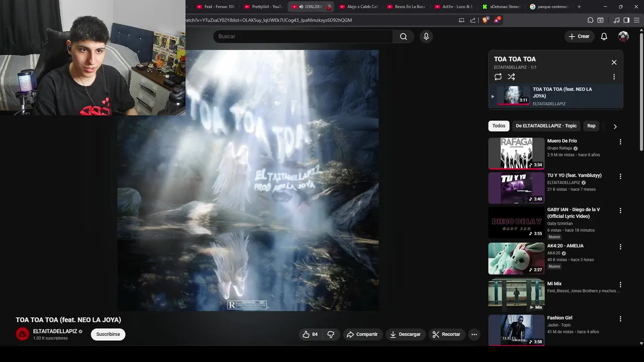This screenshot has height=362, width=644.
Task: Close the TOA TOA TOA playlist panel
Action: click(614, 62)
